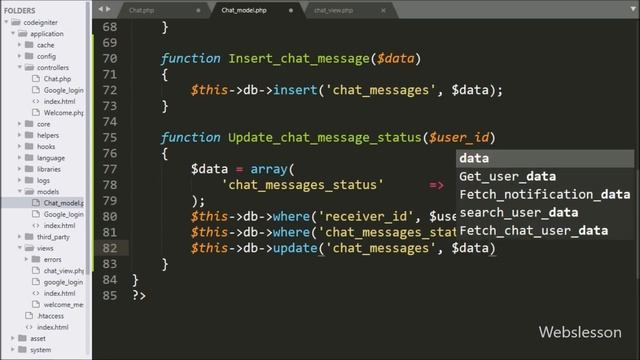
Task: Expand the errors folder arrow
Action: point(26,259)
